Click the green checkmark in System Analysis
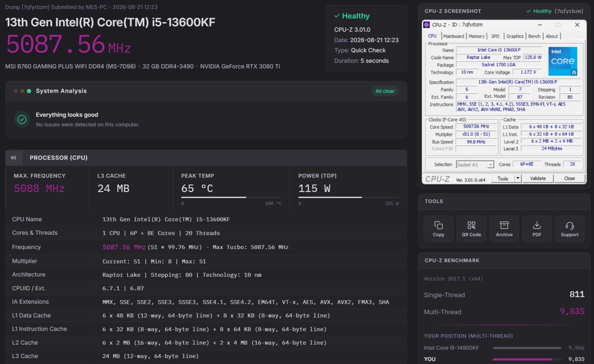The height and width of the screenshot is (364, 594). click(x=22, y=119)
